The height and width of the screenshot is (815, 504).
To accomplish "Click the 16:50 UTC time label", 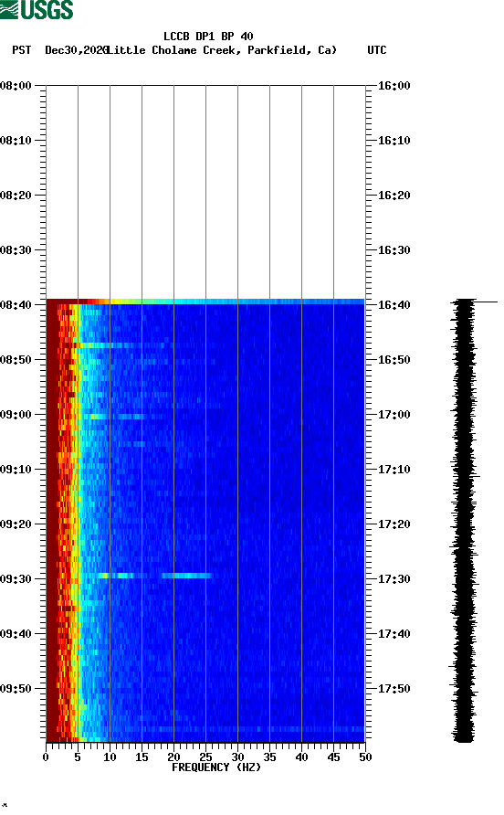I will [x=394, y=360].
